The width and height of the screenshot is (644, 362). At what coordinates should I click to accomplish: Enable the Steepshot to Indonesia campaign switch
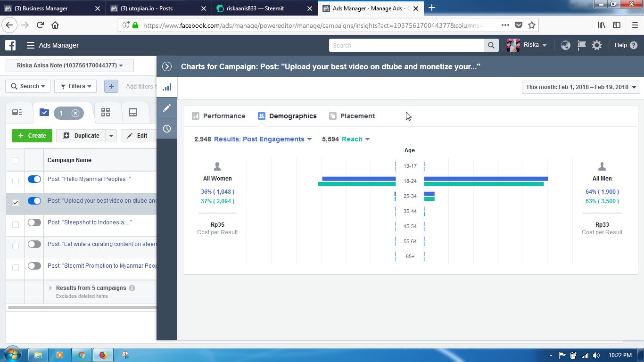[x=34, y=222]
